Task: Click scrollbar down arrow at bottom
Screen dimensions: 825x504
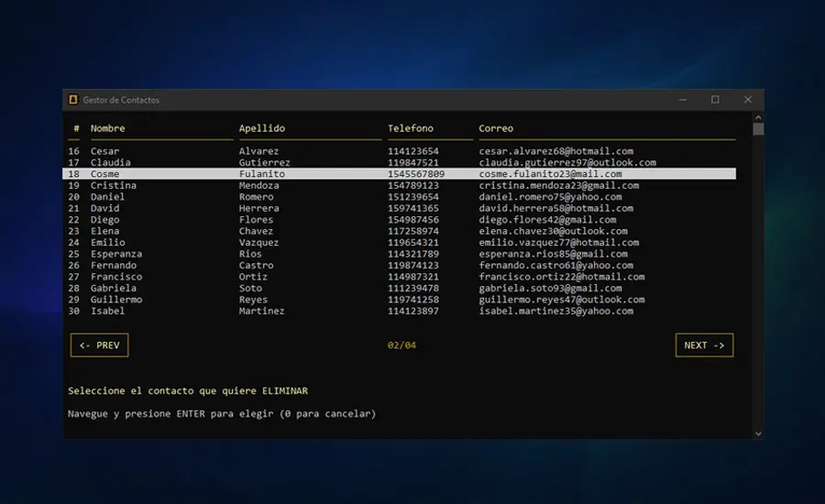Action: tap(758, 433)
